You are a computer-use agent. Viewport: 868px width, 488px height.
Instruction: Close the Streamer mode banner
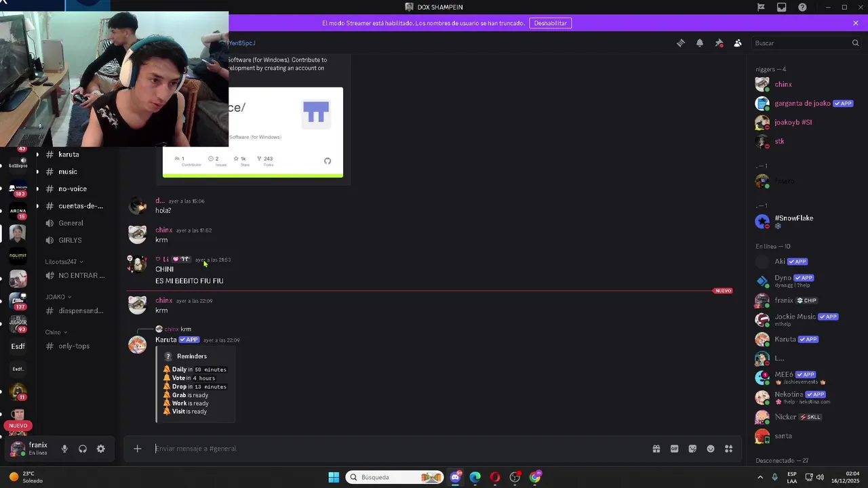[856, 23]
